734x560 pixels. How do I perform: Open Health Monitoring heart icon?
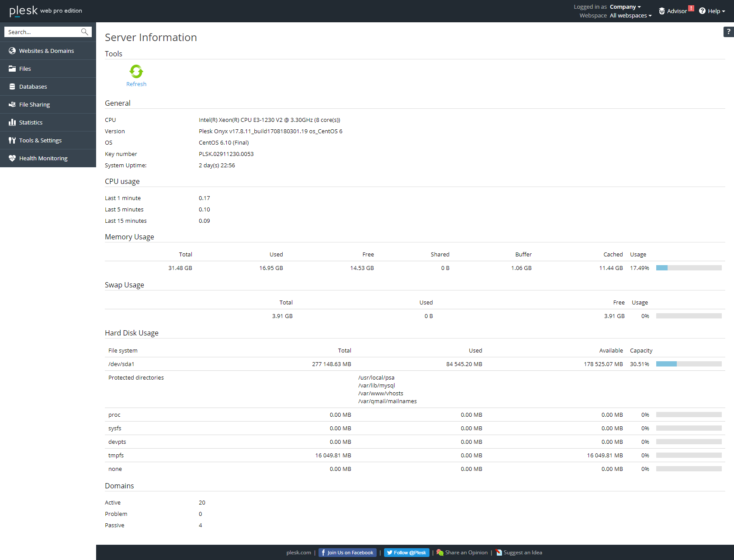click(x=12, y=158)
